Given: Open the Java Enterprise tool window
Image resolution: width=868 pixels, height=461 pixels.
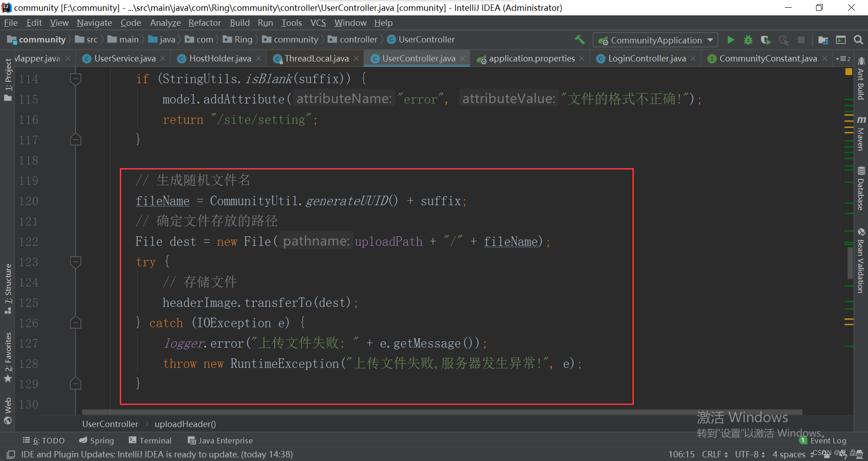Looking at the screenshot, I should pyautogui.click(x=220, y=440).
